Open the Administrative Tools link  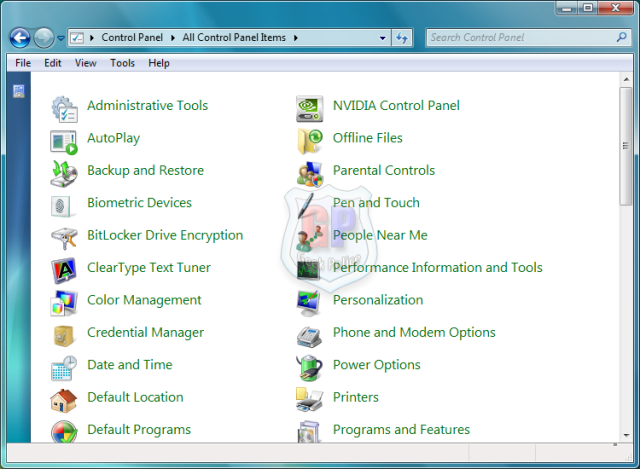coord(147,105)
